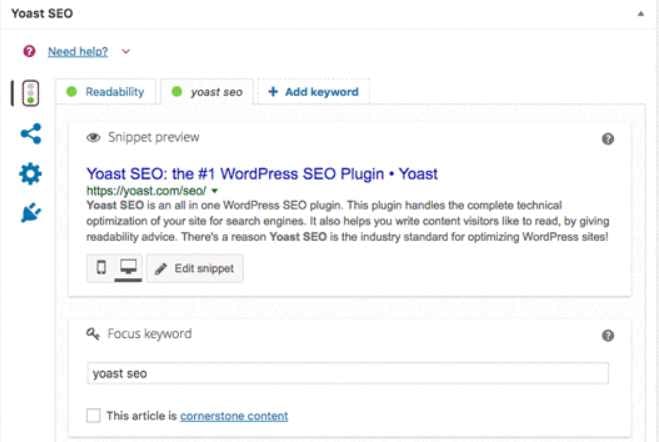Toggle the Snippet preview eye icon
Viewport: 659px width, 442px height.
pos(93,137)
